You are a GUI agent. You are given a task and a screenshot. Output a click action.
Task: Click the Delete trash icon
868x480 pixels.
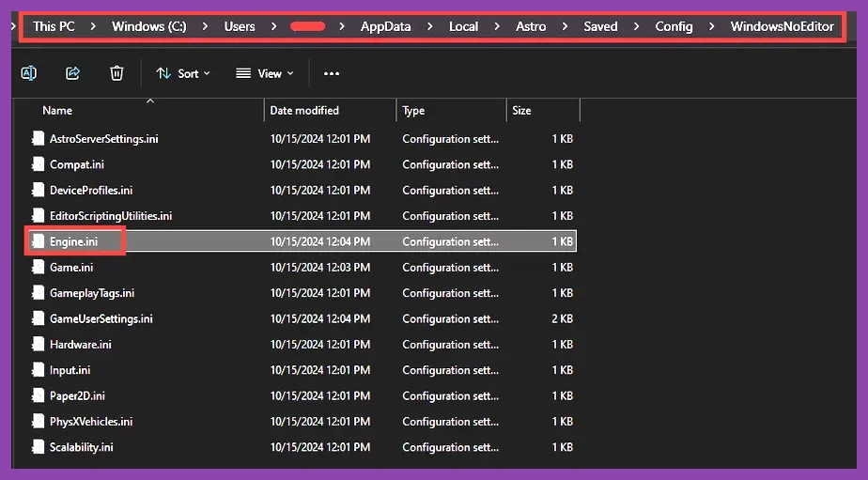pyautogui.click(x=116, y=73)
